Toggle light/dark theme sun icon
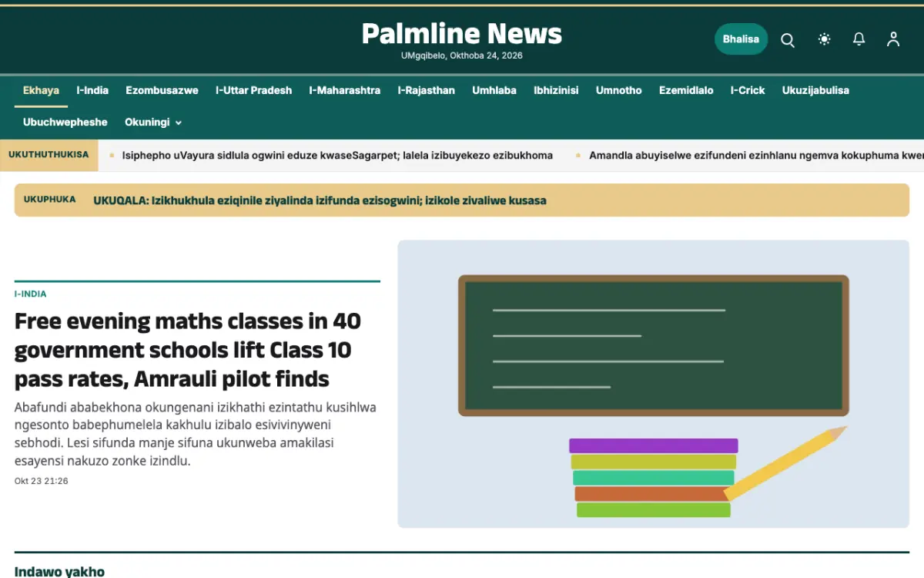 [x=824, y=39]
